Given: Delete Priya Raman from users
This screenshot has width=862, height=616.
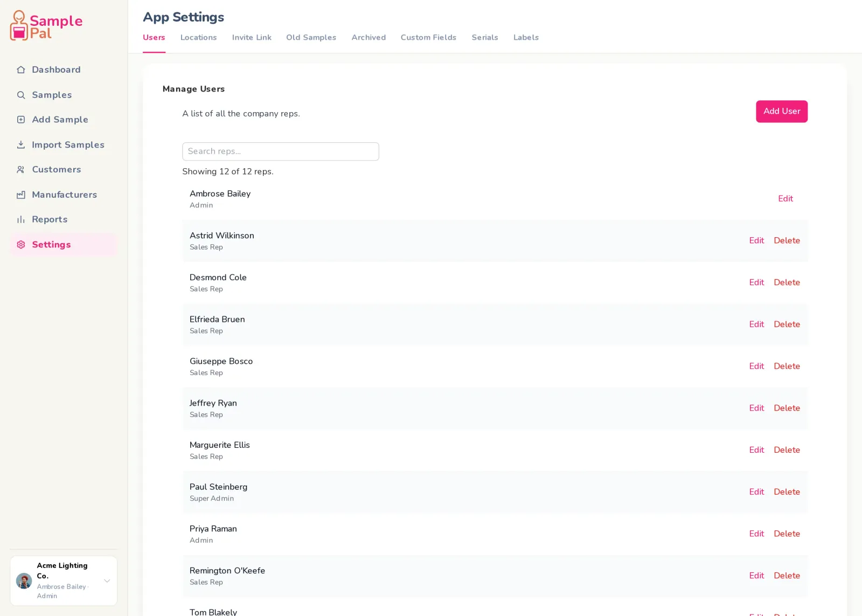Looking at the screenshot, I should click(787, 534).
